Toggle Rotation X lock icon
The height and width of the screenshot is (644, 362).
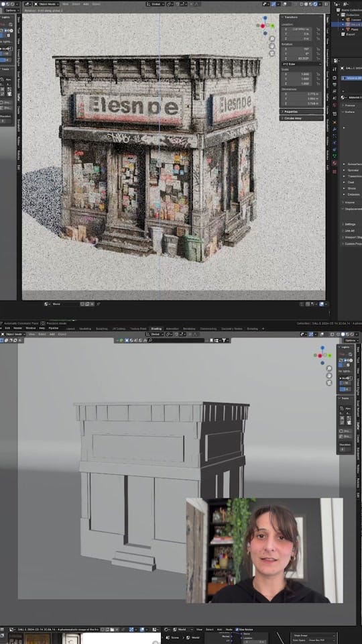tap(318, 49)
